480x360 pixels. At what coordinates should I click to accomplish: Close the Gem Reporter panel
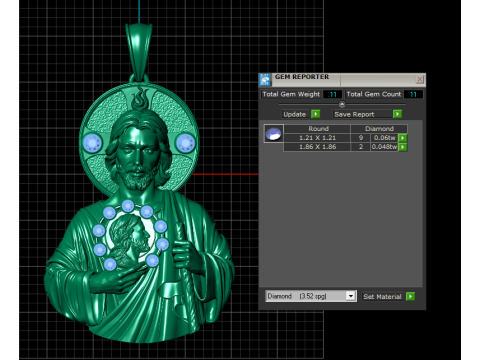[x=420, y=79]
